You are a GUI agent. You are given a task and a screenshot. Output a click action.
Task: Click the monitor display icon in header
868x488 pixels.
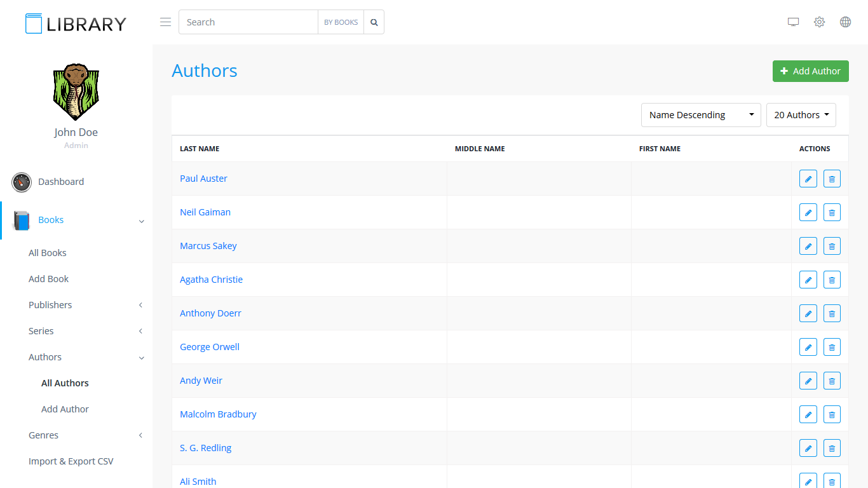(793, 22)
